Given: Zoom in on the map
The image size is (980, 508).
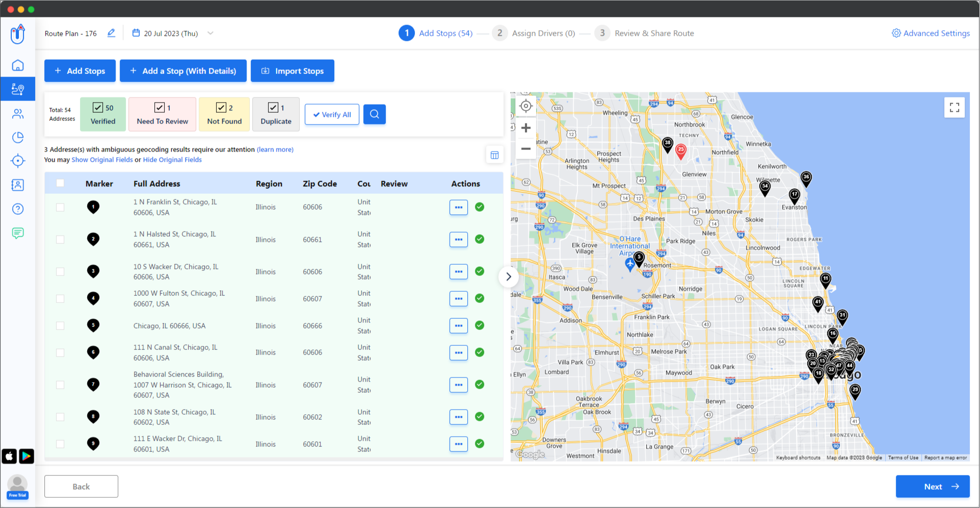Looking at the screenshot, I should tap(526, 128).
